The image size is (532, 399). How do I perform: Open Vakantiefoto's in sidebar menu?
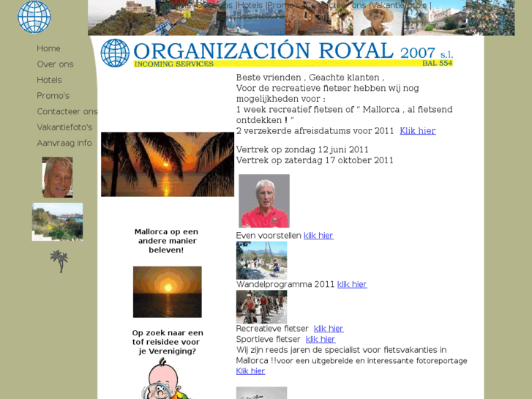pyautogui.click(x=64, y=127)
